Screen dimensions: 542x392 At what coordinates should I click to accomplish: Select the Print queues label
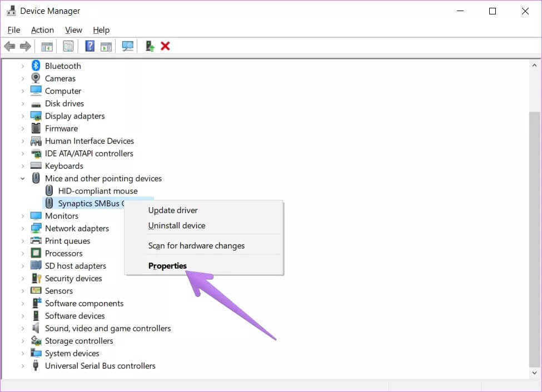pos(67,241)
